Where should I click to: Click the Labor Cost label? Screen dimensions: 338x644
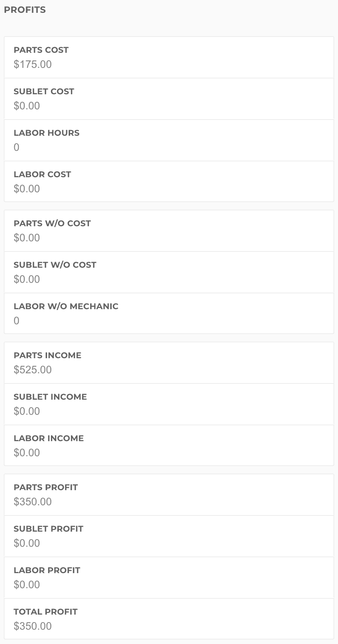coord(42,175)
